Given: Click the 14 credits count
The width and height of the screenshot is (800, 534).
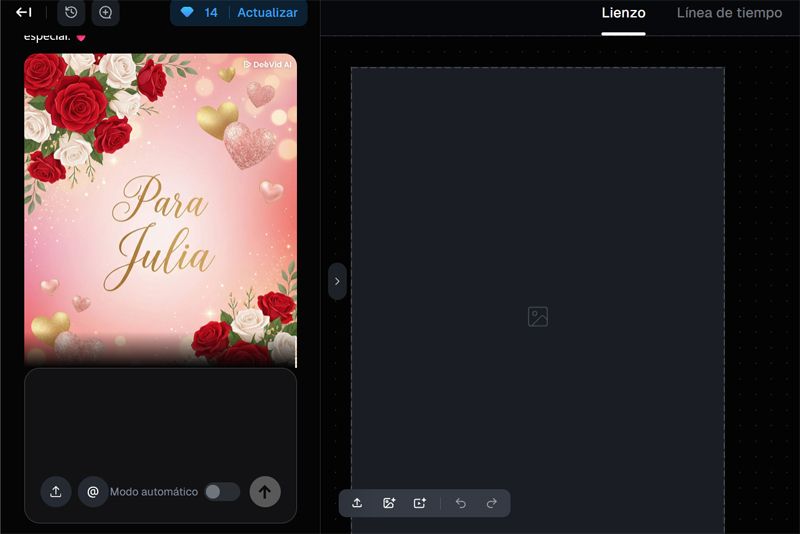Looking at the screenshot, I should tap(211, 13).
